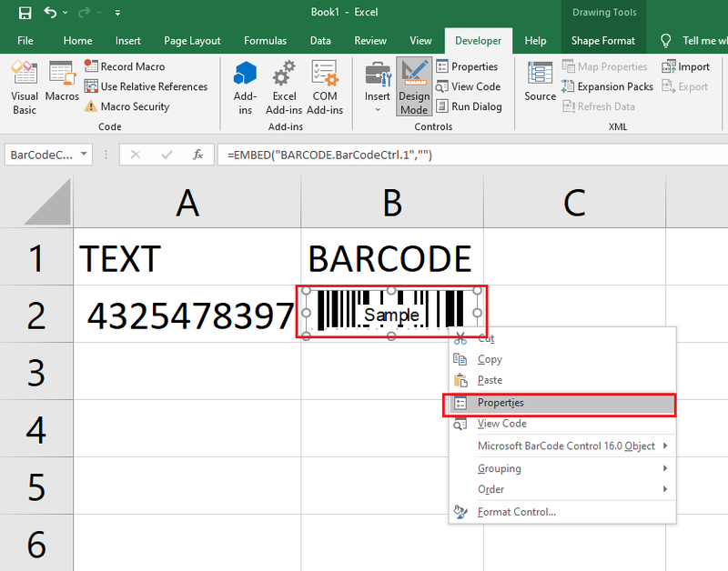Screen dimensions: 728x571
Task: Open the Name Box dropdown arrow
Action: point(84,154)
